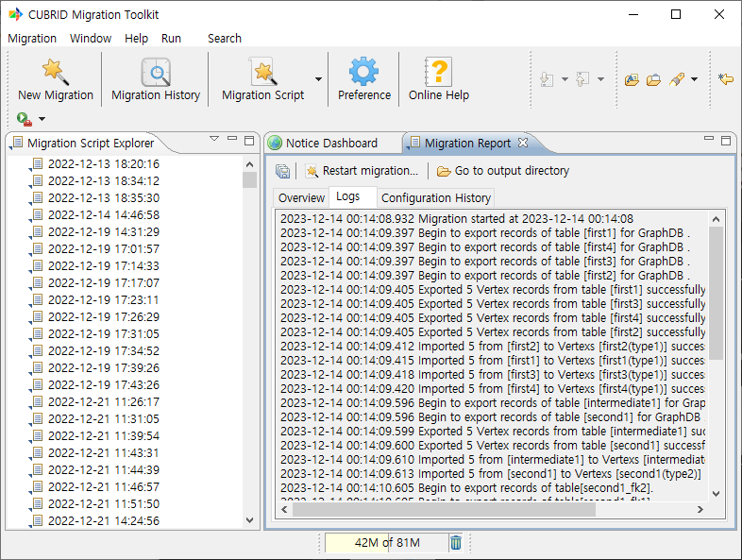The width and height of the screenshot is (742, 560).
Task: Click the script icon for 2022-12-21 14:24:56
Action: 37,520
